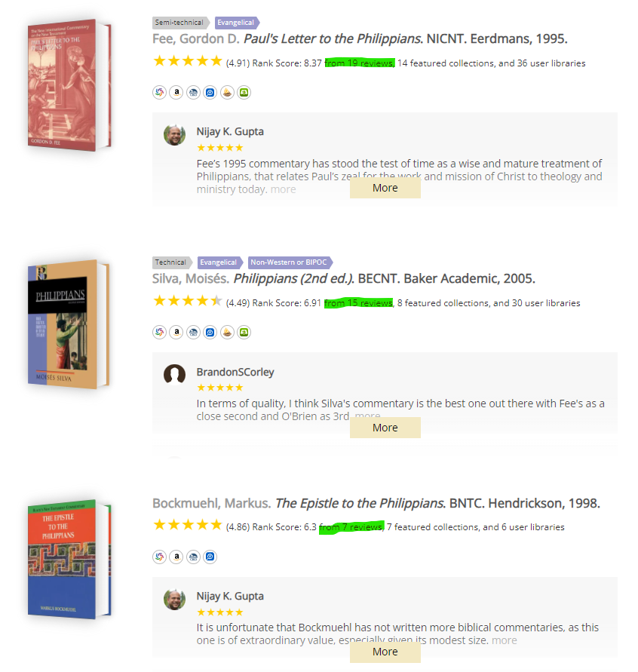Image resolution: width=638 pixels, height=672 pixels.
Task: Click campfire icon under Silva's Philippians
Action: tap(227, 332)
